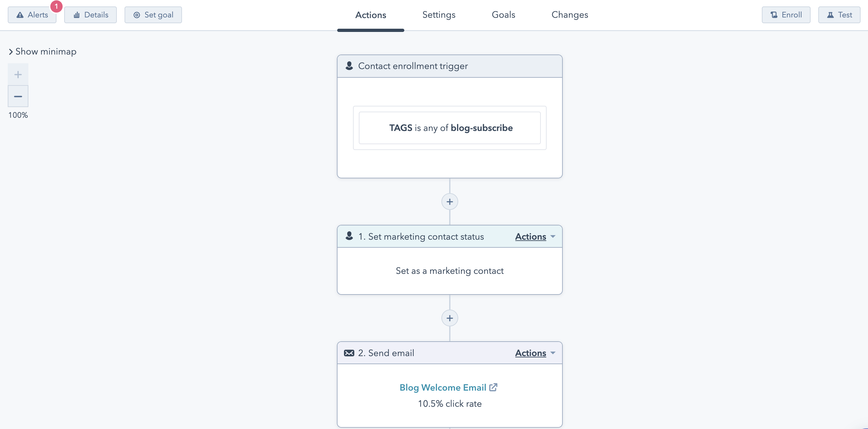The image size is (868, 429).
Task: Click the Set goal button
Action: click(153, 15)
